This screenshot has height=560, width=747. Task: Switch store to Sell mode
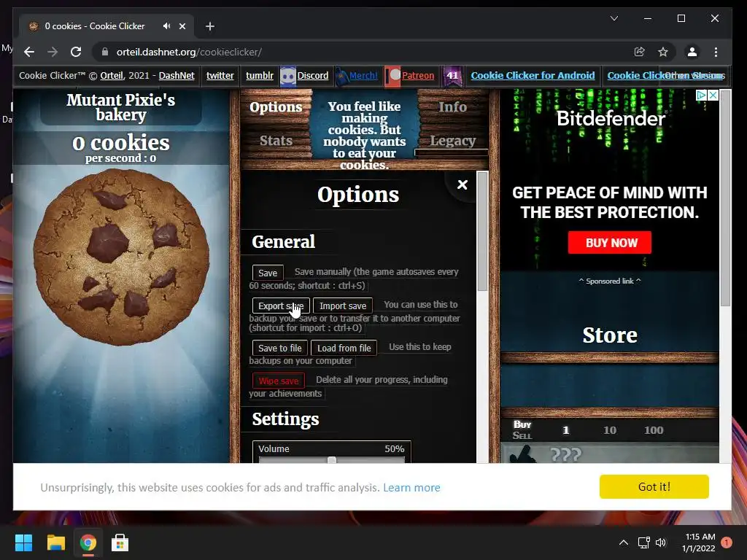pos(522,435)
